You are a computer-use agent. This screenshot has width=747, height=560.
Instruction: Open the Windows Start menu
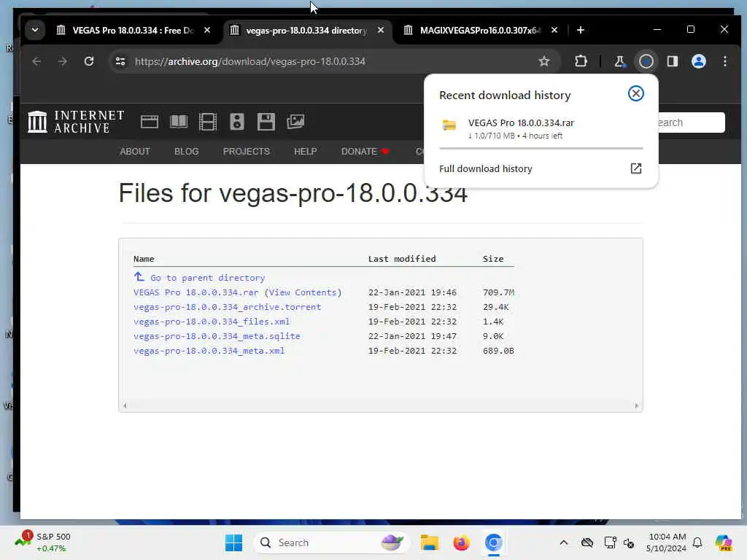pos(233,542)
